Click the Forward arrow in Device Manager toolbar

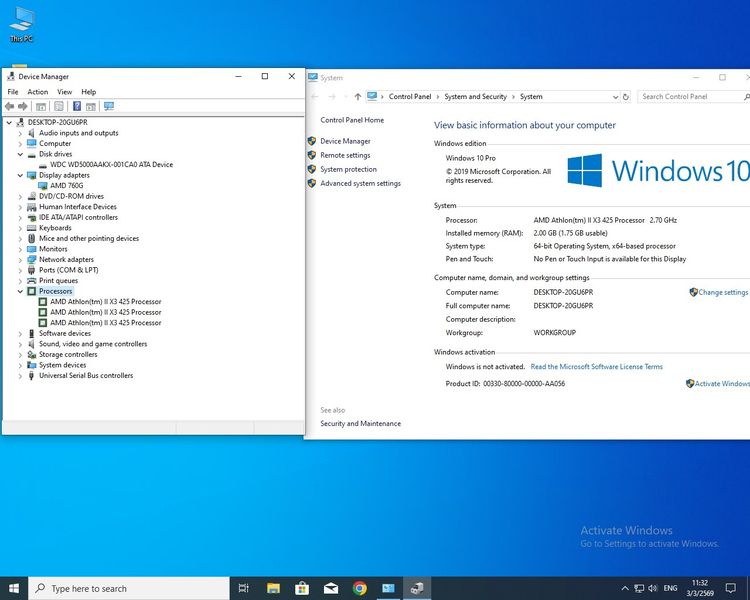pos(22,106)
